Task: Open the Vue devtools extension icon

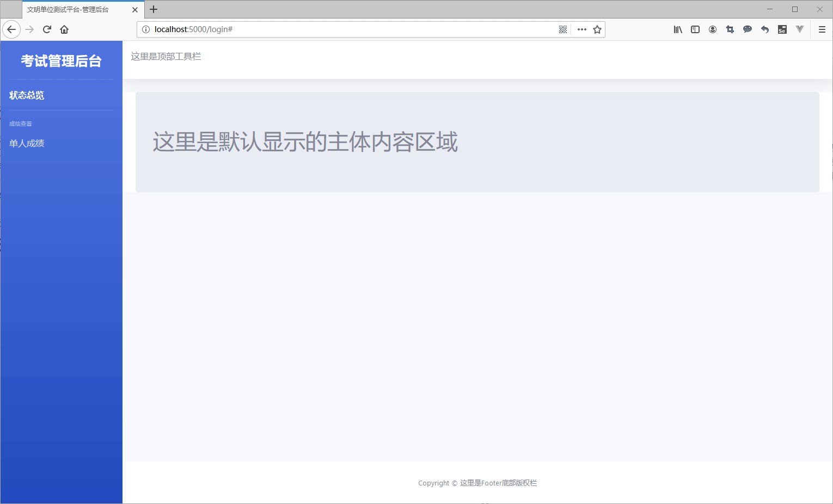Action: coord(799,29)
